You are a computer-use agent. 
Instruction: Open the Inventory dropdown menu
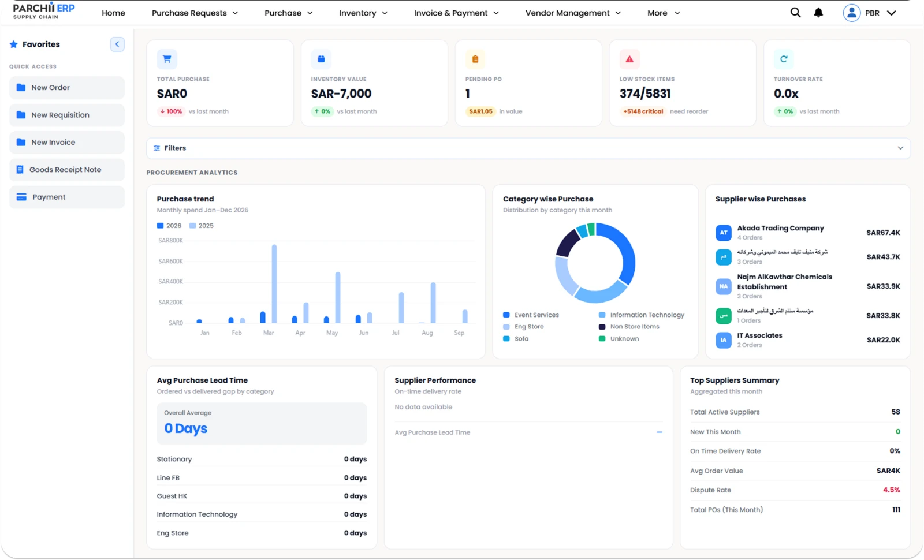point(363,13)
